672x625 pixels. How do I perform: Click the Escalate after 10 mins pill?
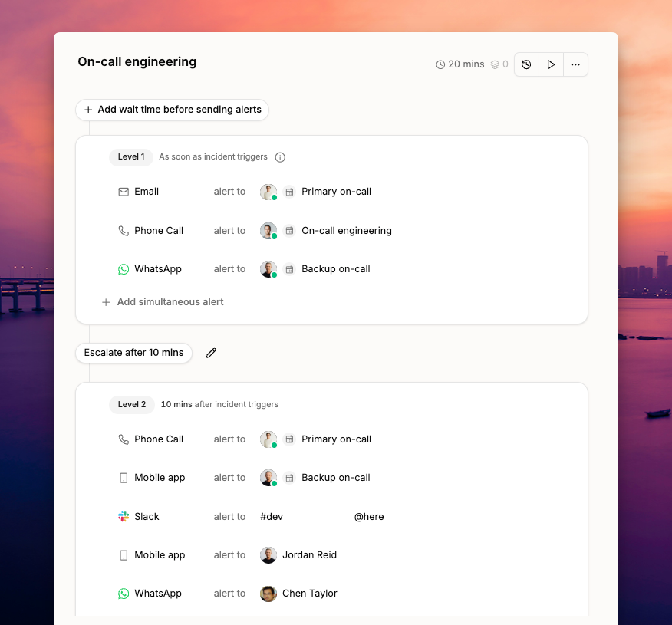click(133, 353)
